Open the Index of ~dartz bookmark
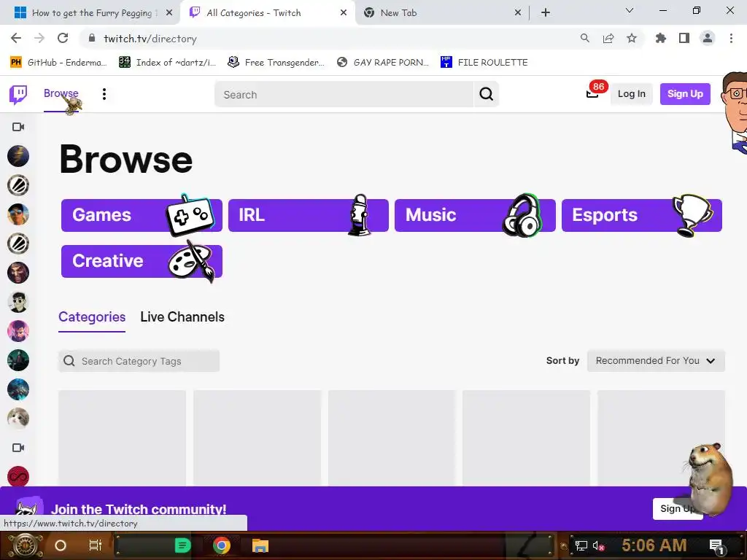This screenshot has width=747, height=560. (168, 63)
